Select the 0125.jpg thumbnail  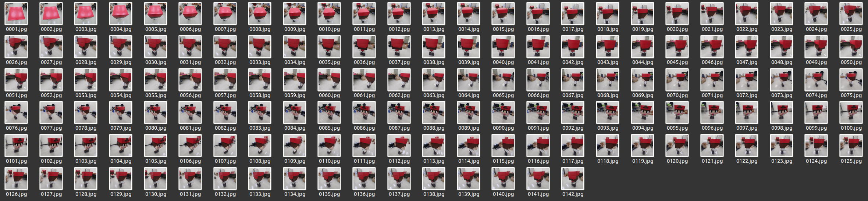[851, 146]
